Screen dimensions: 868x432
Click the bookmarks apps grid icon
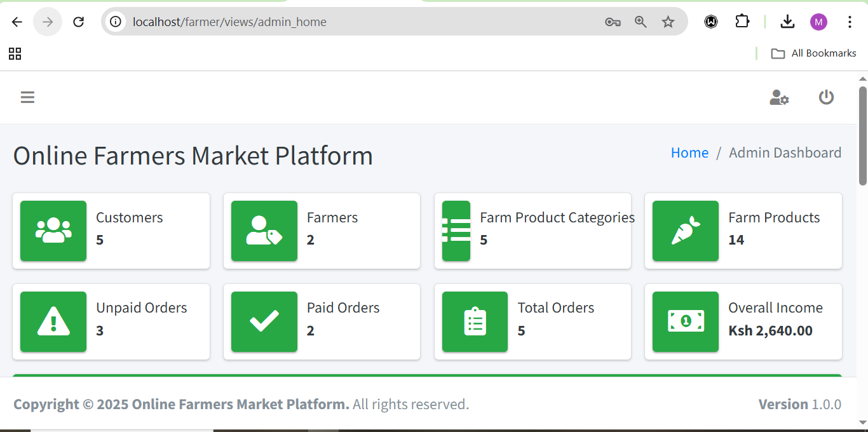pyautogui.click(x=15, y=53)
